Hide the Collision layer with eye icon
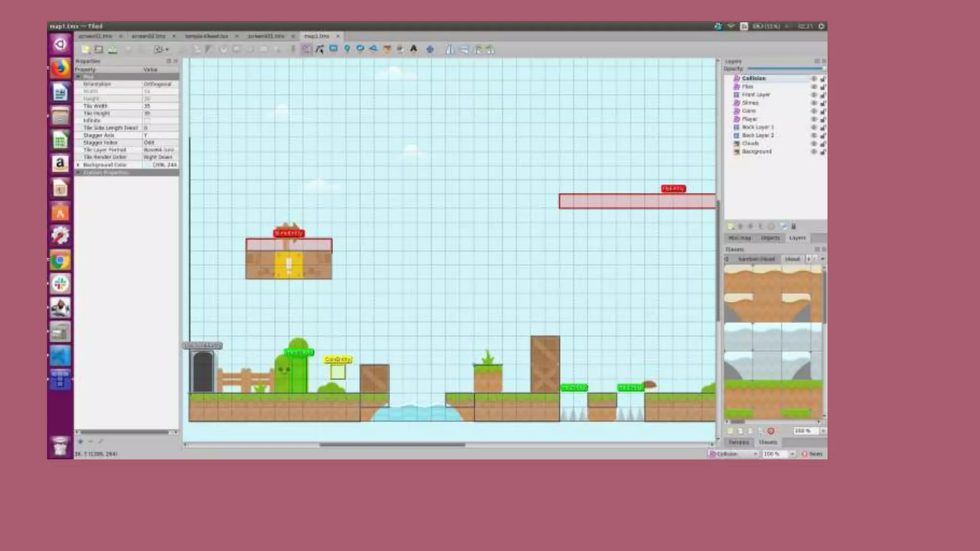980x551 pixels. click(813, 78)
